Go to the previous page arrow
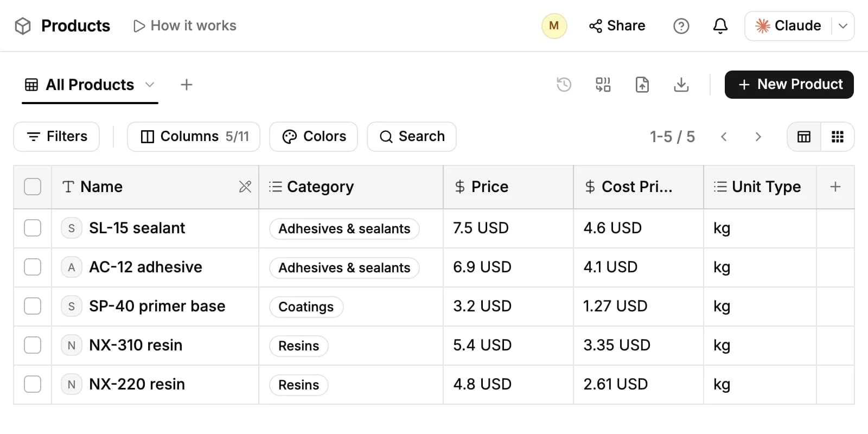 (723, 137)
